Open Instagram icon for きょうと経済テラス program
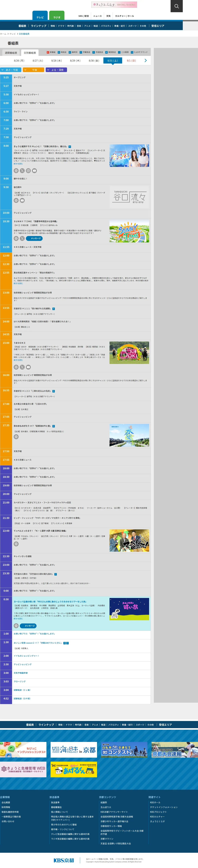Screen dimensions: 198x868 [28, 171]
